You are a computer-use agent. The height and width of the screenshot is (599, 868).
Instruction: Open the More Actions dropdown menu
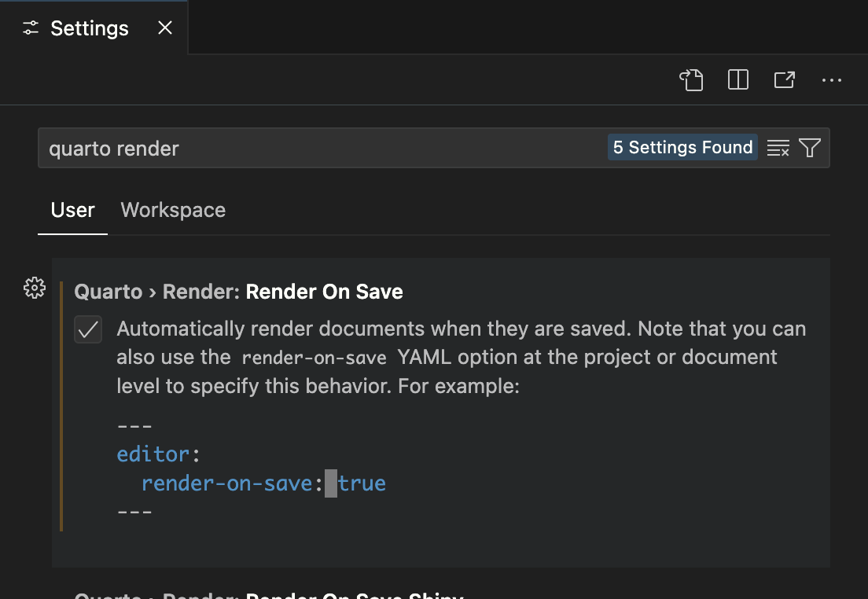coord(832,79)
